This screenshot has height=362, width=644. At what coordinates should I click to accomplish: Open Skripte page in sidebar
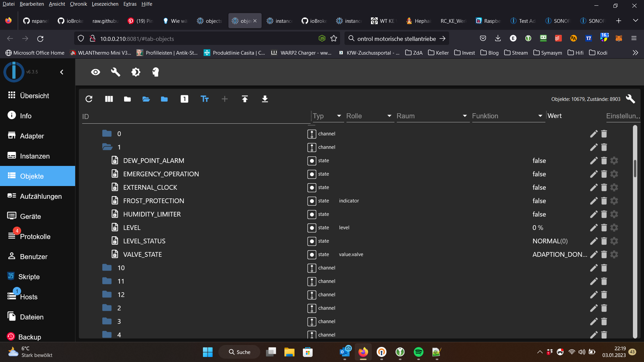tap(38, 277)
